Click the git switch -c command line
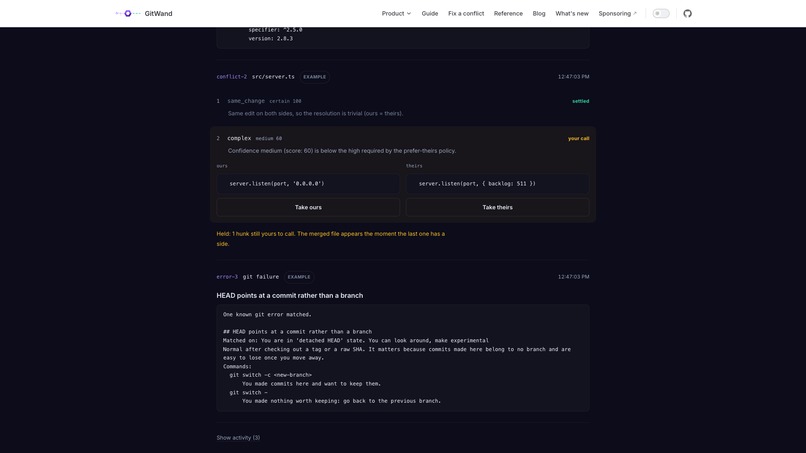806x453 pixels. coord(270,375)
